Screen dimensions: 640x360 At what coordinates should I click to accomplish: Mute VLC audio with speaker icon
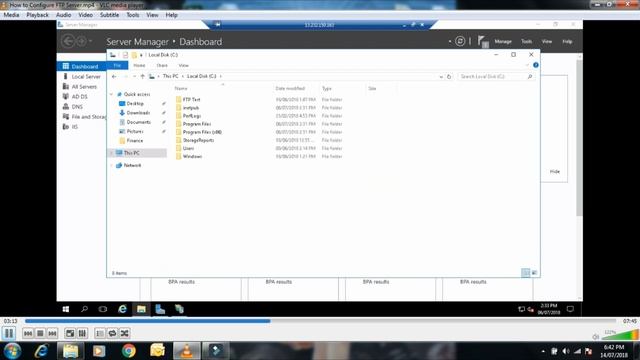coord(596,337)
